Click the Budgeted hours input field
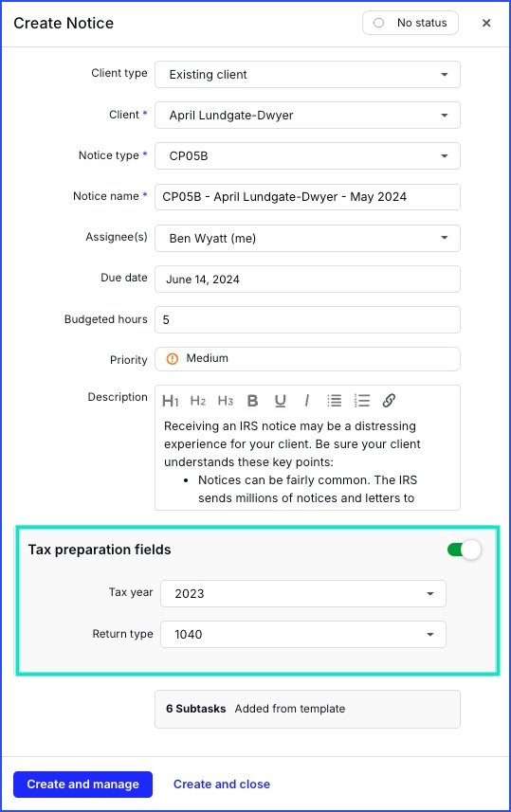This screenshot has height=812, width=511. click(x=307, y=319)
